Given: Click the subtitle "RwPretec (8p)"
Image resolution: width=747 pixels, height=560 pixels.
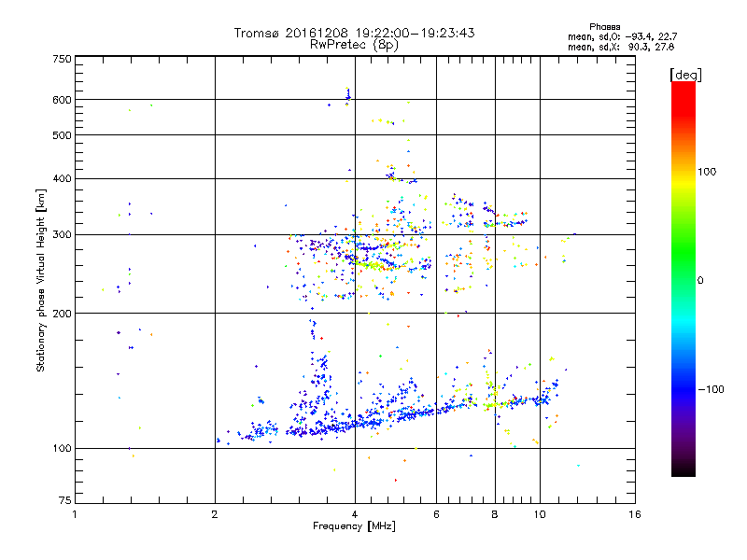Looking at the screenshot, I should pyautogui.click(x=354, y=45).
